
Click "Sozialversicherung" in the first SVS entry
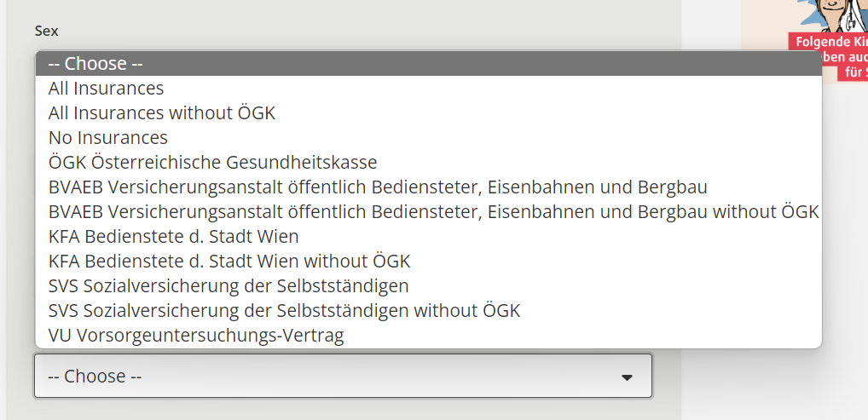coord(162,285)
